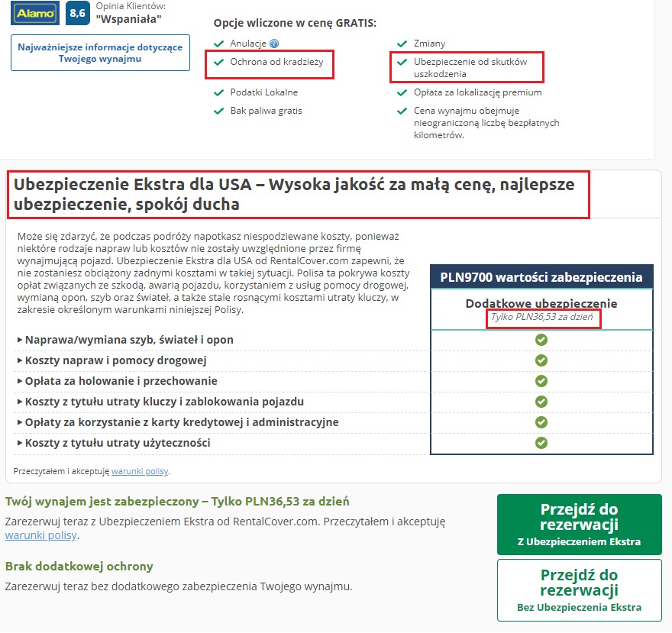672x633 pixels.
Task: Expand Koszty z tytułu utraty użyteczności
Action: coord(114,443)
